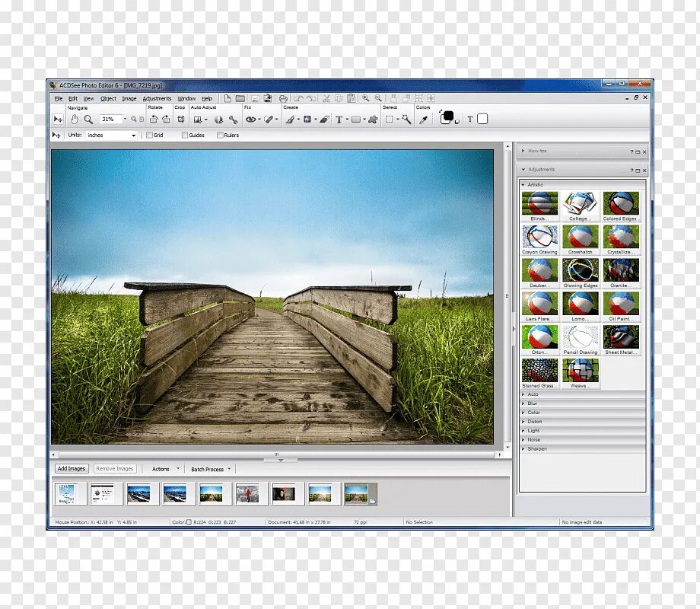Apply the Stained Glass effect
700x609 pixels.
[x=539, y=373]
